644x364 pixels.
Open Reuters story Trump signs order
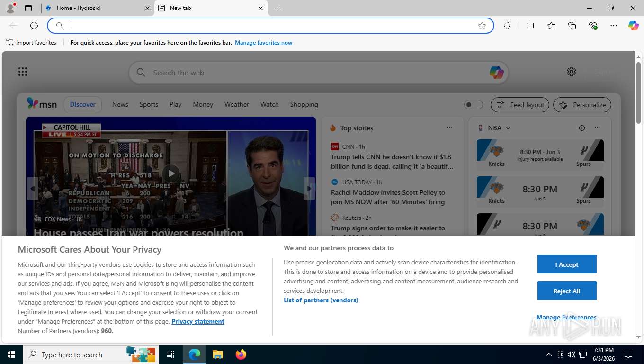point(388,228)
